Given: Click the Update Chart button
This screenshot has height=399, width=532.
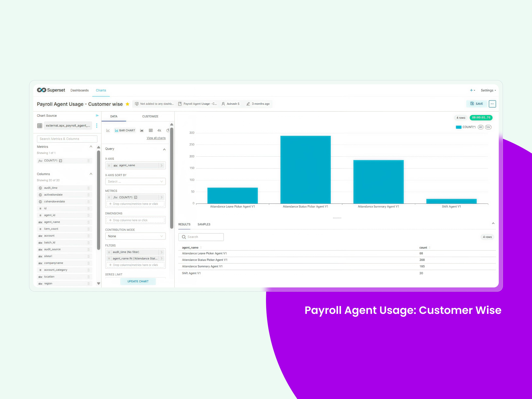Looking at the screenshot, I should (x=138, y=281).
